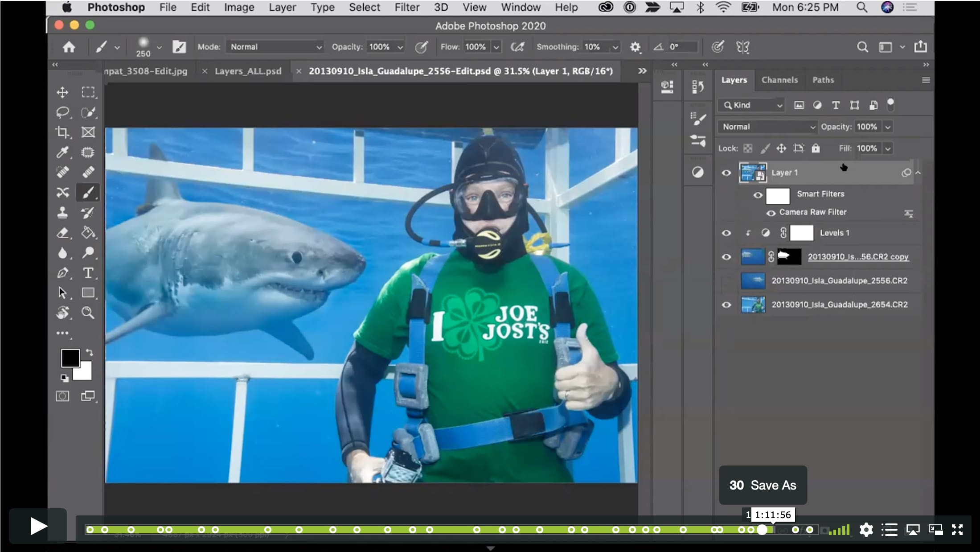Viewport: 980px width, 552px height.
Task: Toggle Camera Raw Filter visibility
Action: pyautogui.click(x=771, y=213)
